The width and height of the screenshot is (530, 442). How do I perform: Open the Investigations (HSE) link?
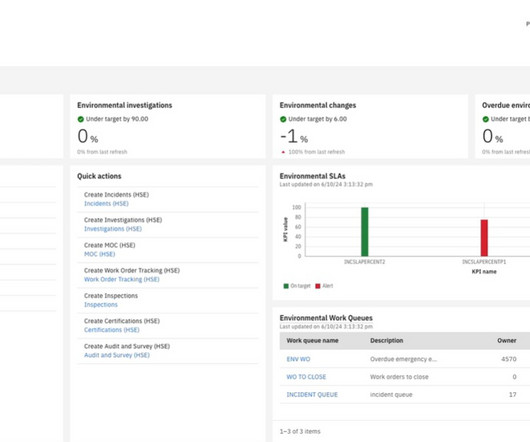113,229
